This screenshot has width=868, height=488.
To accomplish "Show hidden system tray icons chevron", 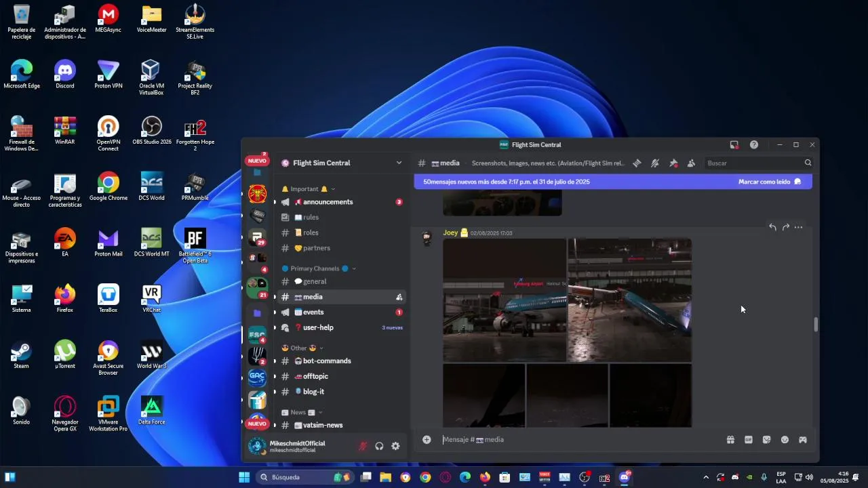I will point(706,477).
